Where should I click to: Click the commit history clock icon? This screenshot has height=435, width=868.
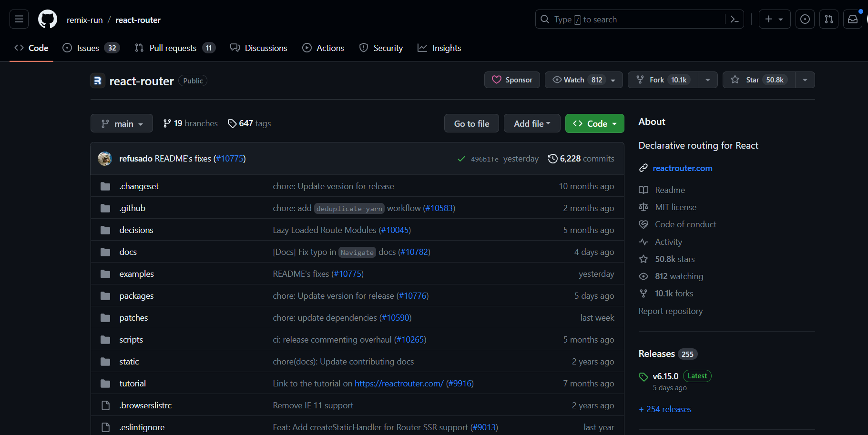point(553,158)
